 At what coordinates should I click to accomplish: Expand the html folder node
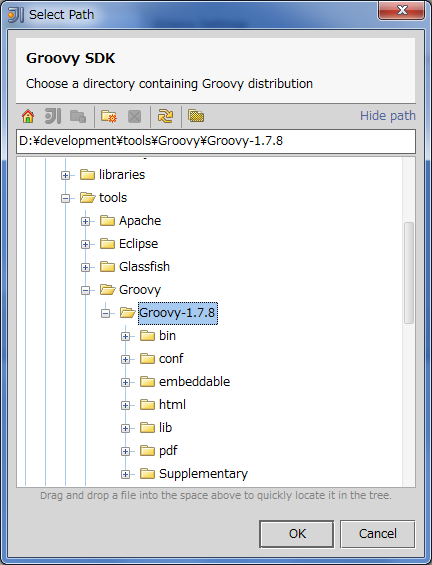click(x=125, y=405)
